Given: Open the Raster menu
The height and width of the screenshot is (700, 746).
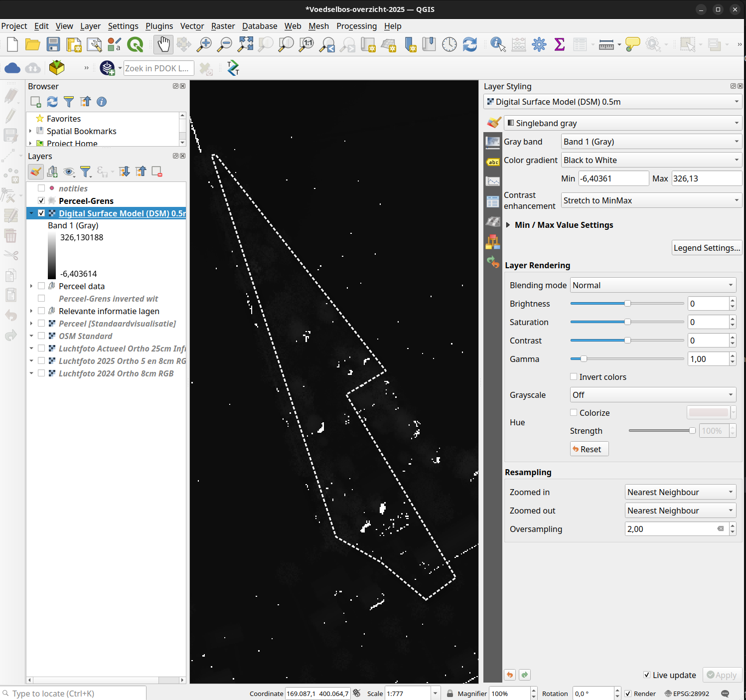Looking at the screenshot, I should (223, 26).
